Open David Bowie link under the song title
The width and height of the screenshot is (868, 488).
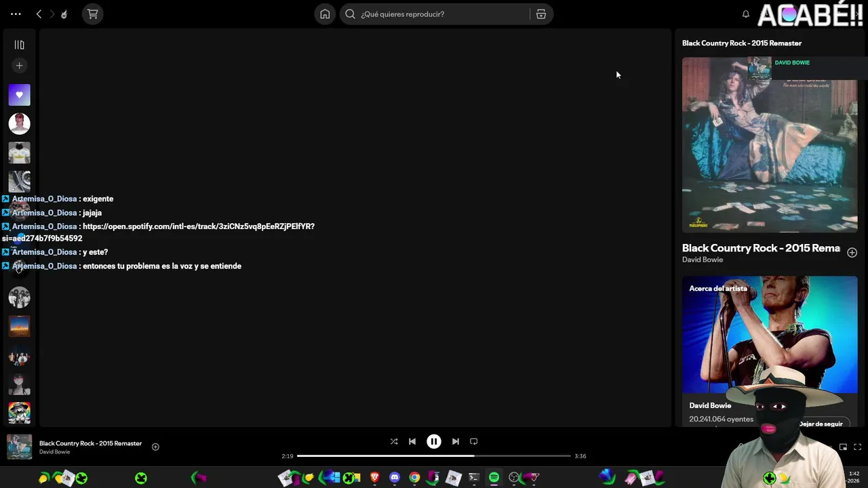pos(703,260)
